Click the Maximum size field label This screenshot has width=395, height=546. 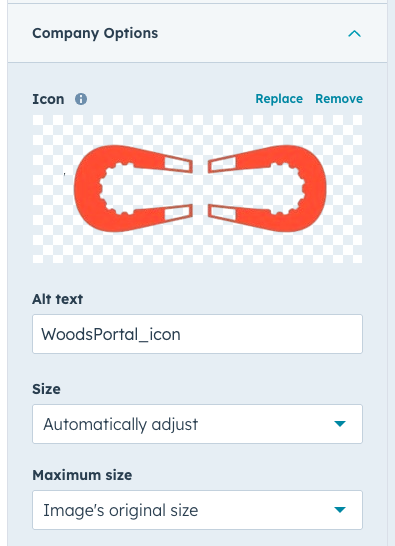point(82,475)
